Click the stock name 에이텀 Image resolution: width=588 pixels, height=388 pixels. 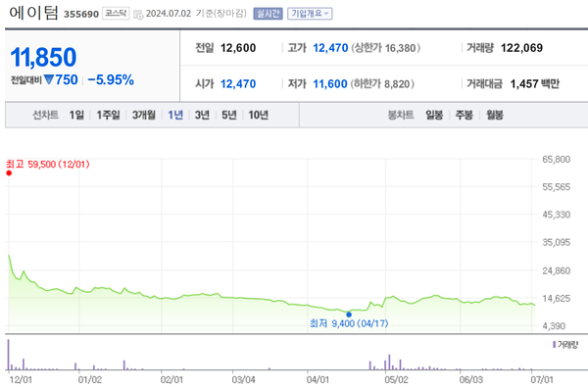(33, 13)
